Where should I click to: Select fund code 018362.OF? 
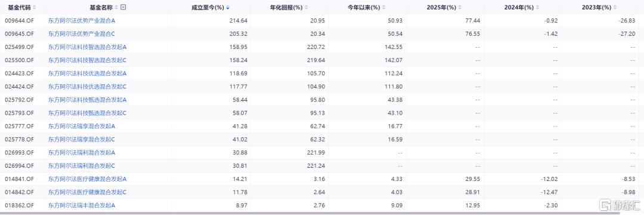[x=19, y=205]
